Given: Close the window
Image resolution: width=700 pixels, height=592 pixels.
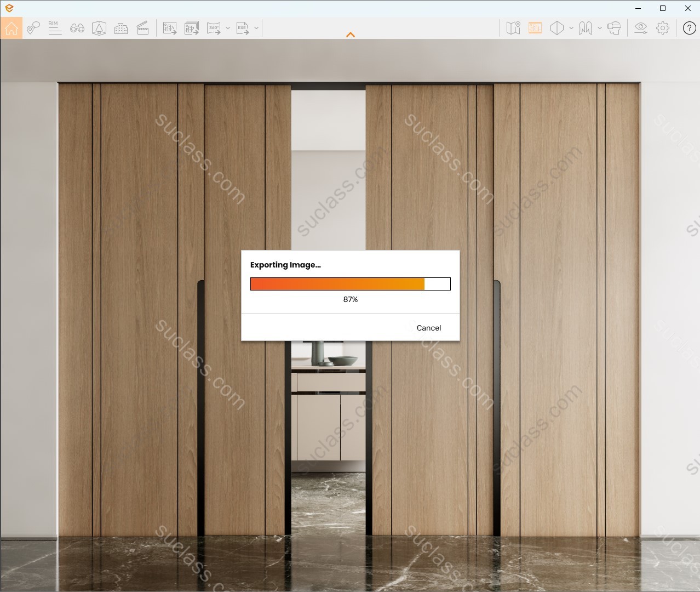Looking at the screenshot, I should click(x=688, y=8).
